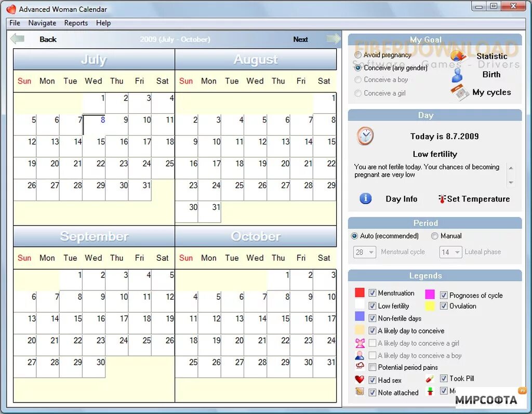Select September 1 in the calendar
This screenshot has width=532, height=414.
click(71, 279)
